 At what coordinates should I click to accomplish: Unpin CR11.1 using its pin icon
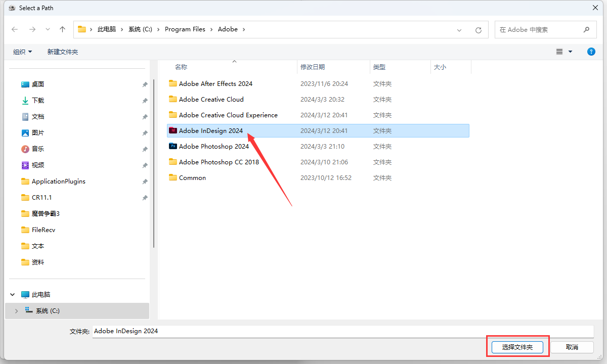click(145, 198)
